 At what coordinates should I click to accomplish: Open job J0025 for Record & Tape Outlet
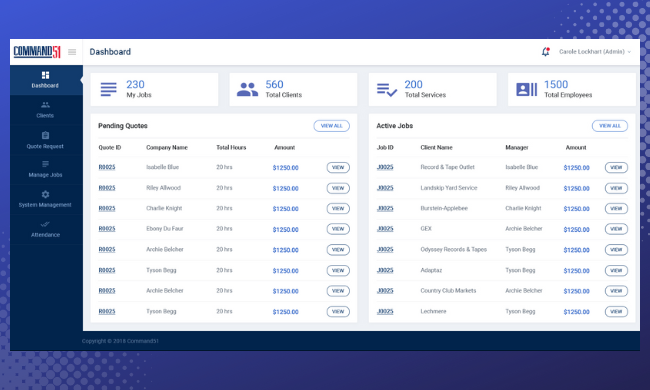385,167
